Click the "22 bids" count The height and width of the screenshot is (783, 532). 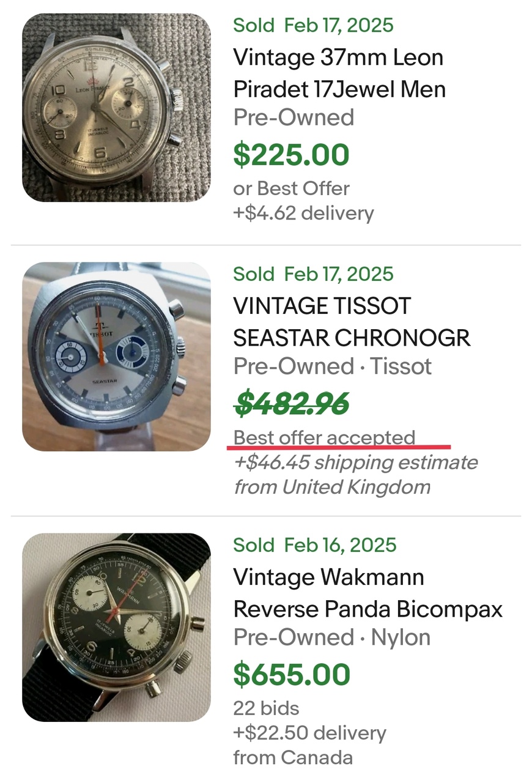click(x=266, y=708)
